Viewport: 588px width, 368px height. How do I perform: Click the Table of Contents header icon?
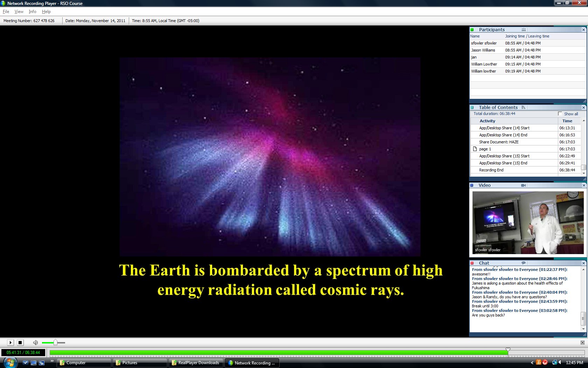pos(523,108)
